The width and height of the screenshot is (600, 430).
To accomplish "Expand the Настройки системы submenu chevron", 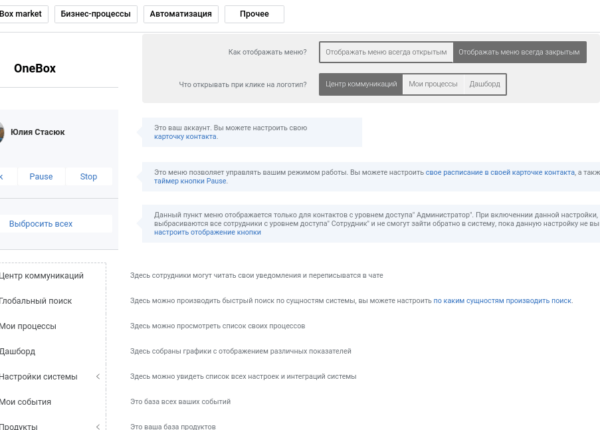I will 98,377.
